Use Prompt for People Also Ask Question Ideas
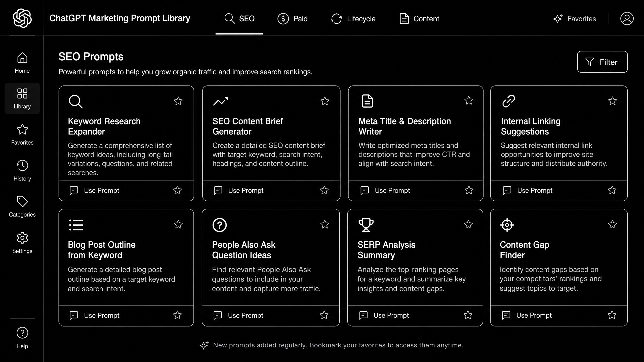This screenshot has width=644, height=362. coord(238,315)
